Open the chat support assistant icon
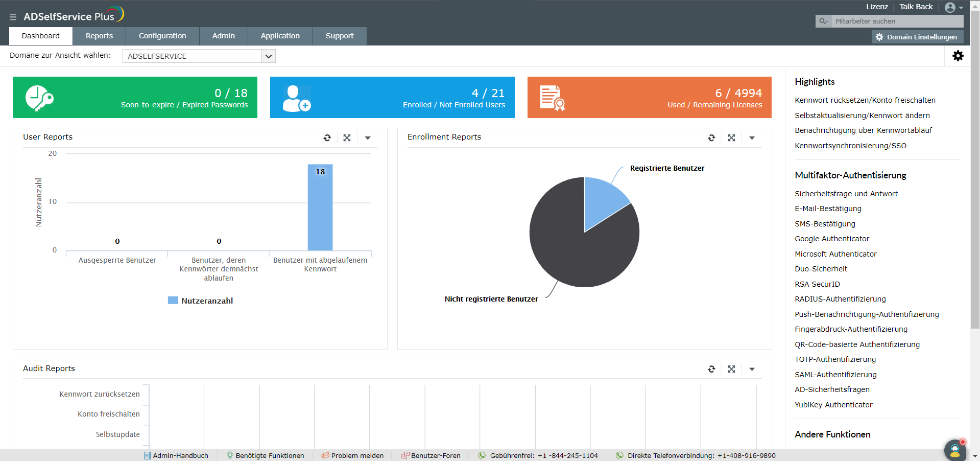Viewport: 980px width, 461px height. tap(954, 450)
